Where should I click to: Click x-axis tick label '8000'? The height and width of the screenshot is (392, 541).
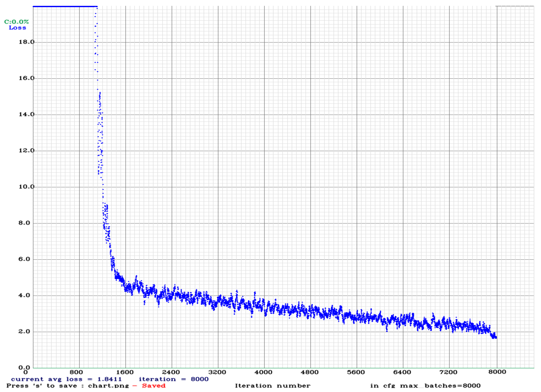pyautogui.click(x=497, y=372)
